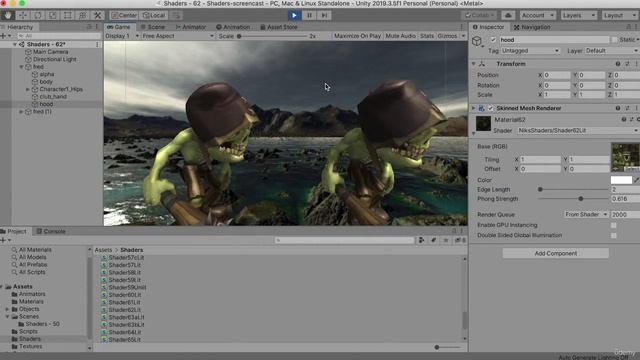Open Layers dropdown
The width and height of the screenshot is (640, 360).
[x=578, y=15]
